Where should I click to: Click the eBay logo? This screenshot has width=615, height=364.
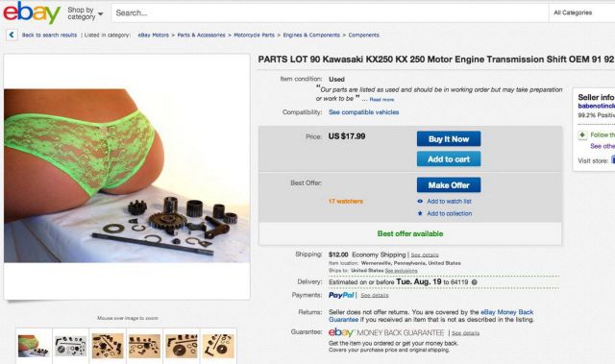coord(32,12)
